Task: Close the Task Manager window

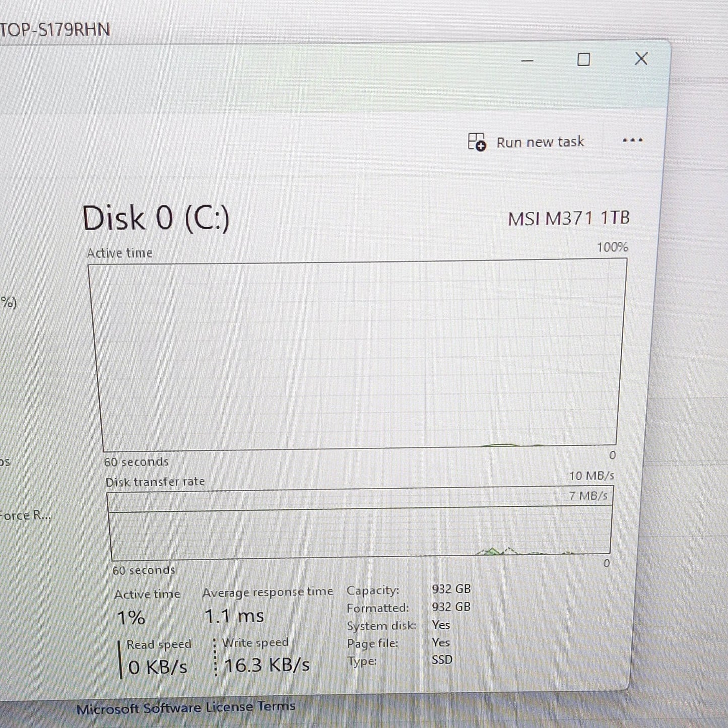Action: (x=641, y=58)
